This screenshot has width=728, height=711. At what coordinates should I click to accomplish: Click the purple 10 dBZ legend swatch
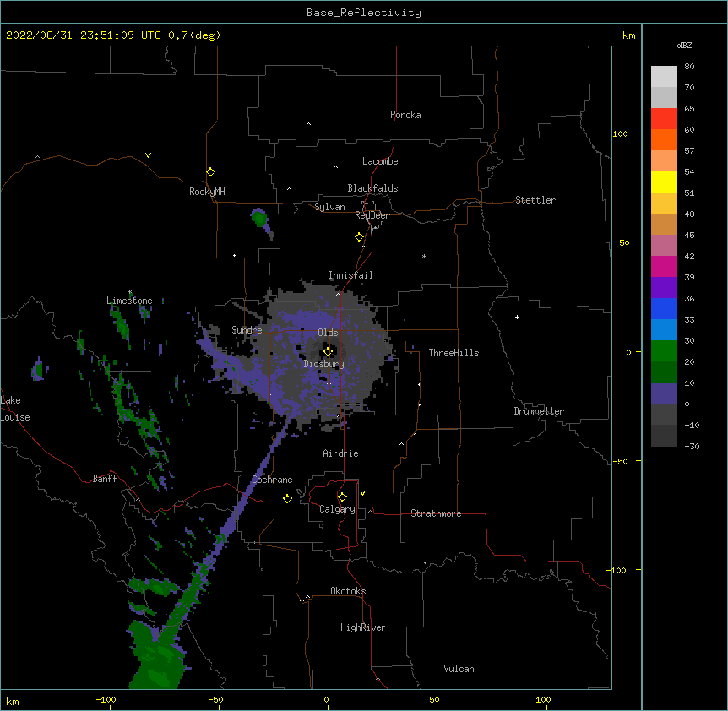(x=664, y=393)
